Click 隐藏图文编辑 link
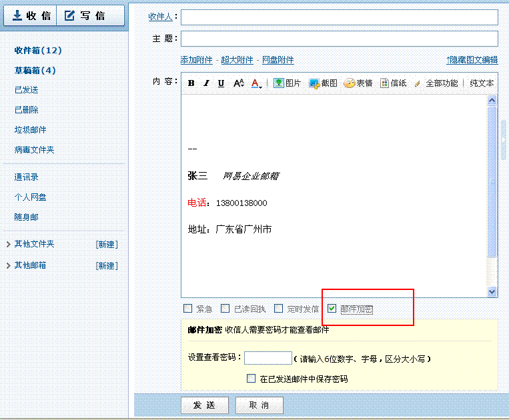509x420 pixels. (x=472, y=60)
